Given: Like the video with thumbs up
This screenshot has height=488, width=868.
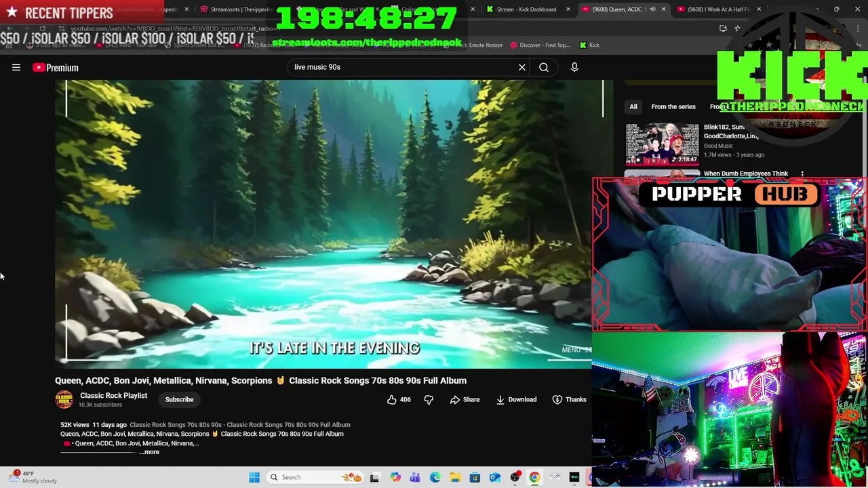Looking at the screenshot, I should pos(399,400).
